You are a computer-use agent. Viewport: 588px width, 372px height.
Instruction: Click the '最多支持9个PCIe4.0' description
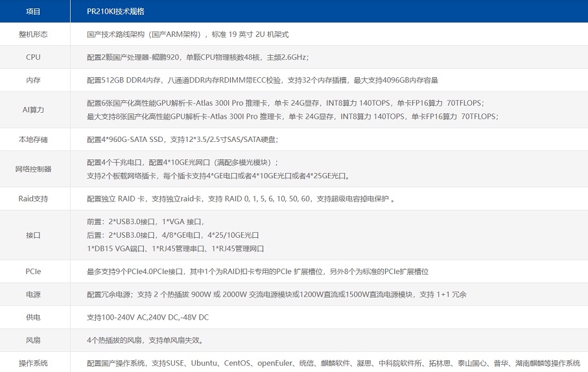257,272
